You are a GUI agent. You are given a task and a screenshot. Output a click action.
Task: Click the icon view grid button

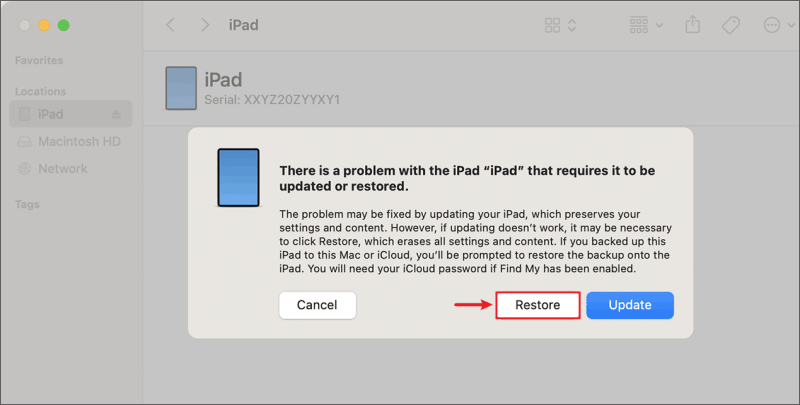[552, 25]
